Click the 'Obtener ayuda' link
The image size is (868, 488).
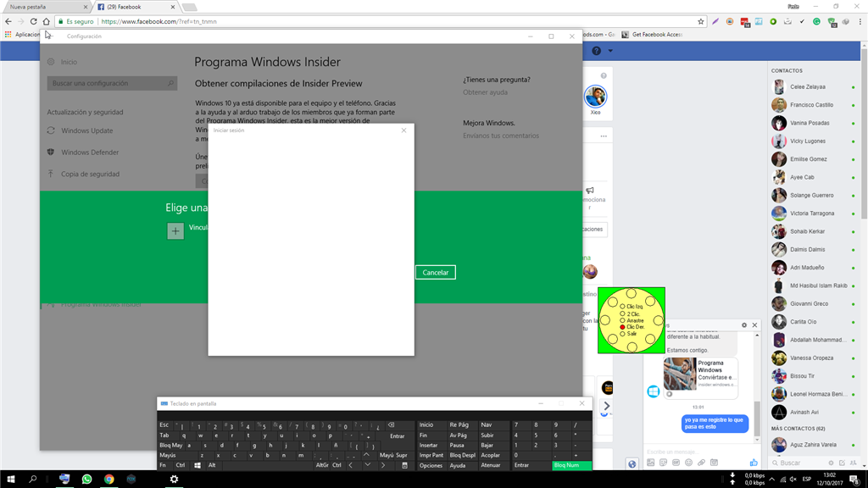(485, 92)
